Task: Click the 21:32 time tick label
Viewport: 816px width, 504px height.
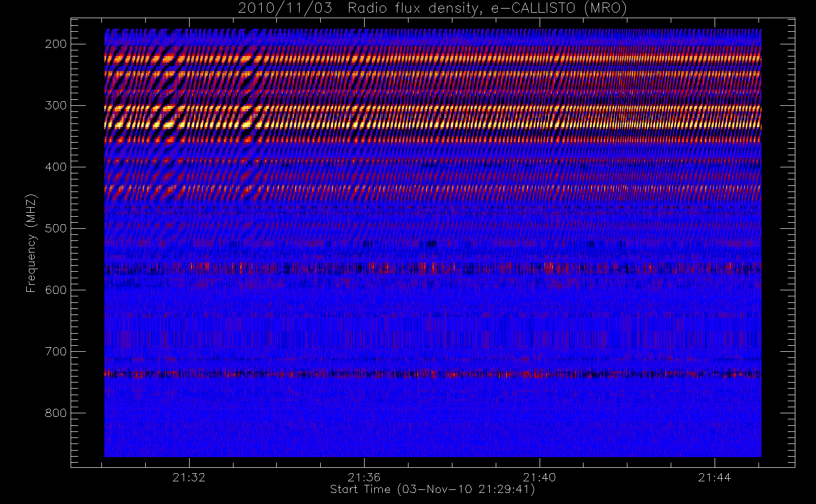Action: pyautogui.click(x=189, y=478)
